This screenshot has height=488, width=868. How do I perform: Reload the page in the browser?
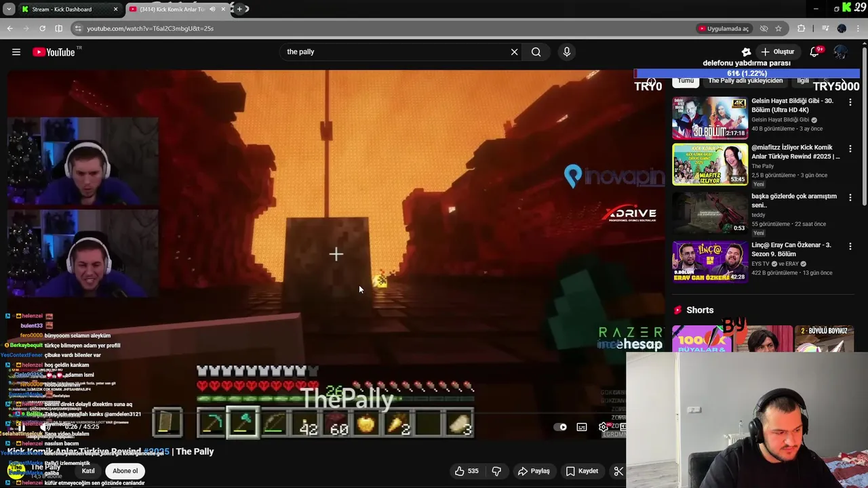pos(42,28)
